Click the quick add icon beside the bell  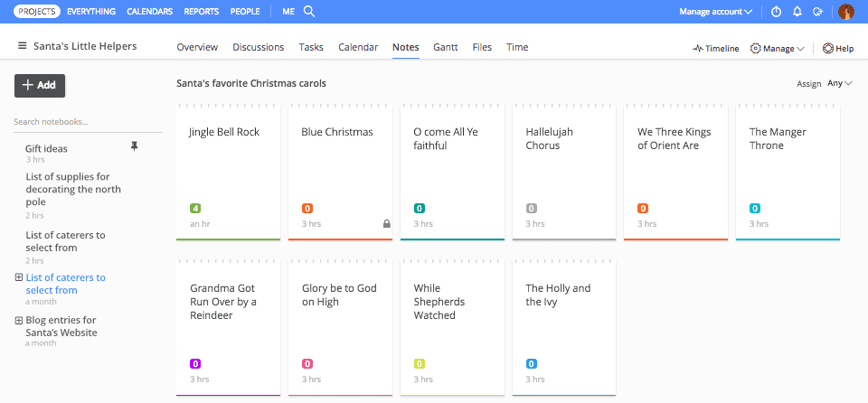click(x=817, y=12)
